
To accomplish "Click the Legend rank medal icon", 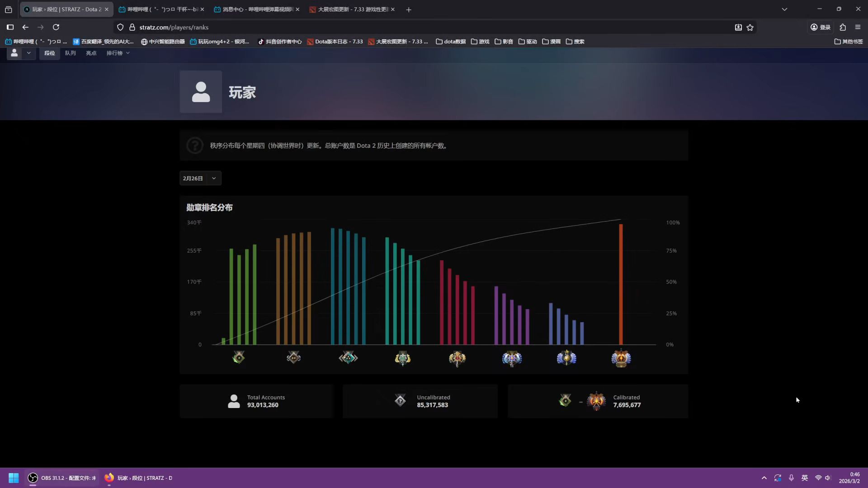I will (457, 358).
